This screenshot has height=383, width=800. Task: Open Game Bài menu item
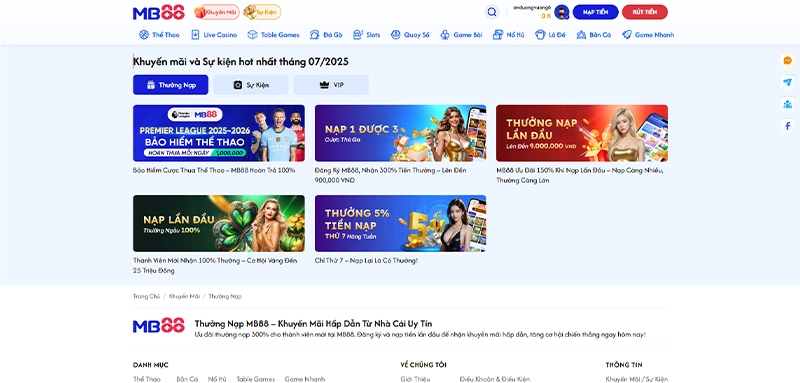tap(461, 35)
